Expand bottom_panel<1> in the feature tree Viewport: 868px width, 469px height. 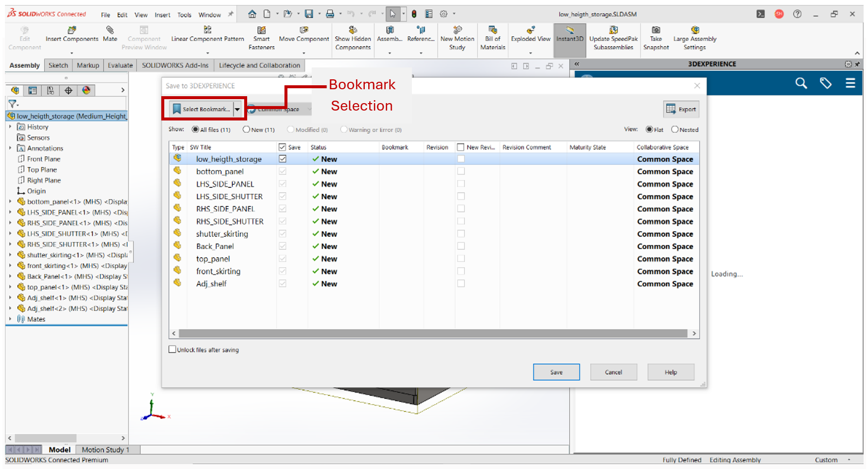(10, 202)
